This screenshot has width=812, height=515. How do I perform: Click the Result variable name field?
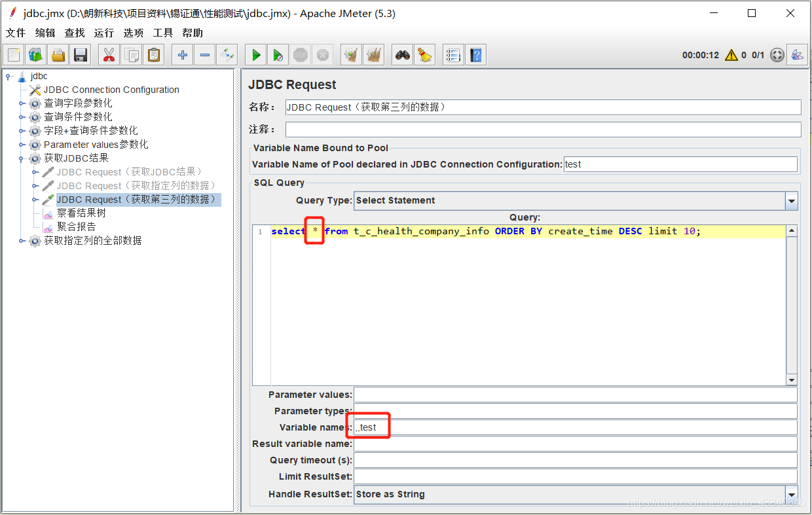[x=576, y=444]
